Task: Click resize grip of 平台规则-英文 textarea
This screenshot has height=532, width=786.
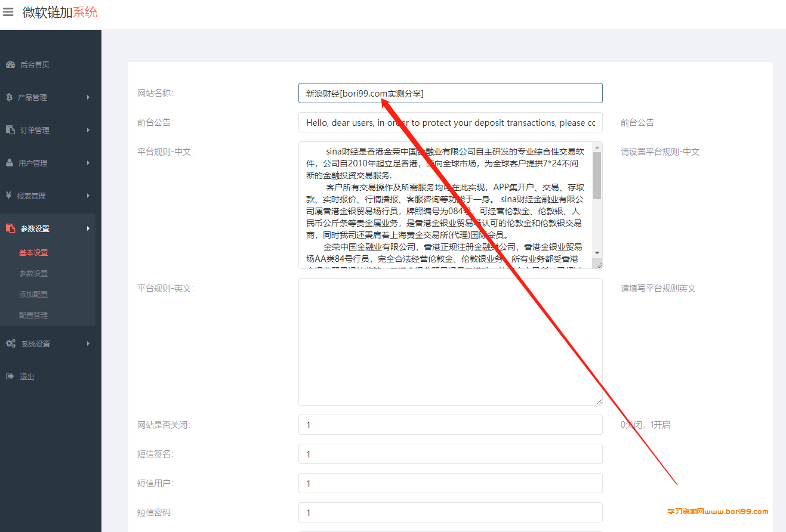Action: coord(598,401)
